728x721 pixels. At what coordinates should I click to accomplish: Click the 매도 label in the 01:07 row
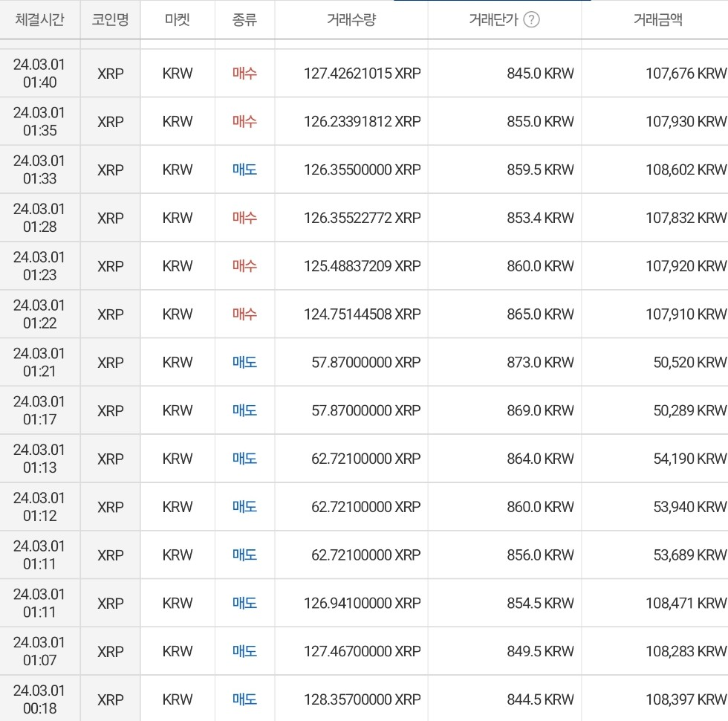click(x=244, y=651)
